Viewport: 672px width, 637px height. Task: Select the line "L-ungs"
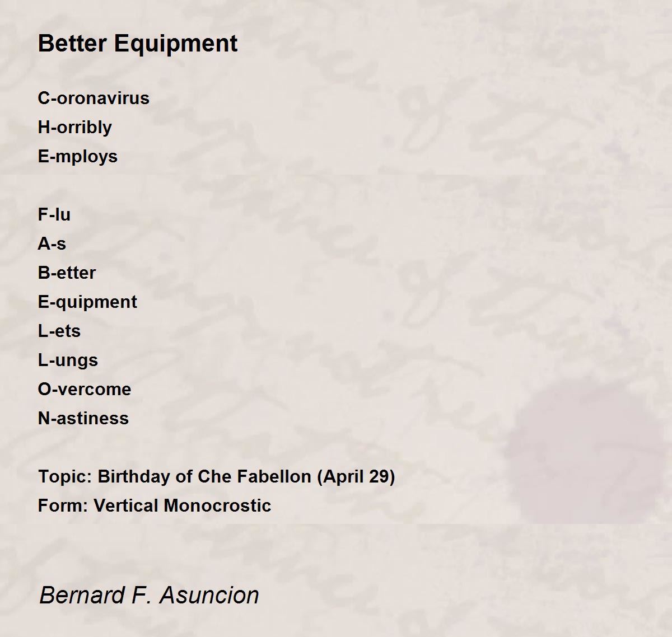pos(68,360)
